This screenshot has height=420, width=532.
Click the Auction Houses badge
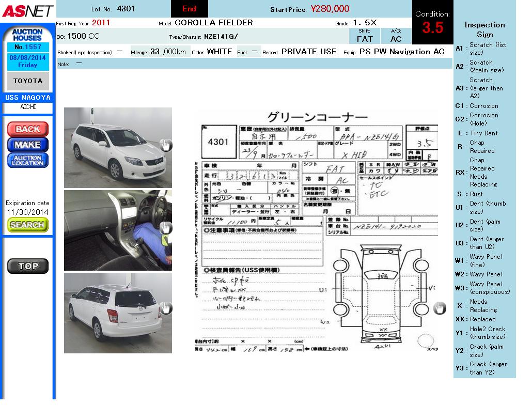click(27, 35)
